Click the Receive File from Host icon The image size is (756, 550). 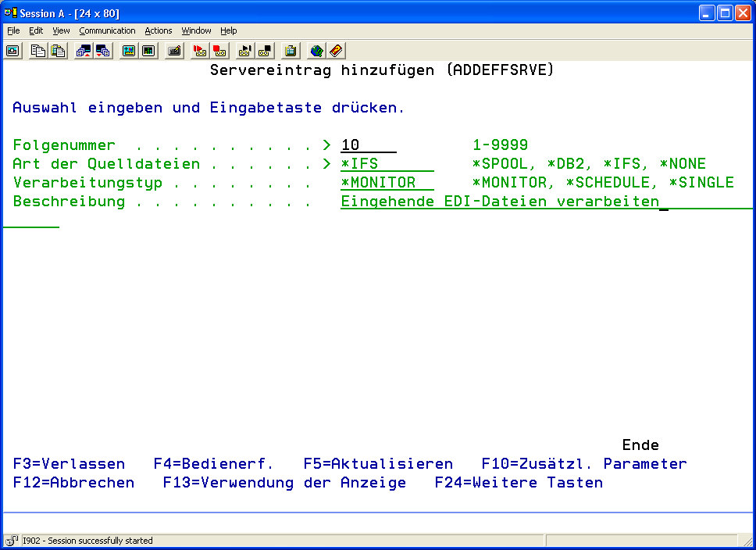click(102, 51)
